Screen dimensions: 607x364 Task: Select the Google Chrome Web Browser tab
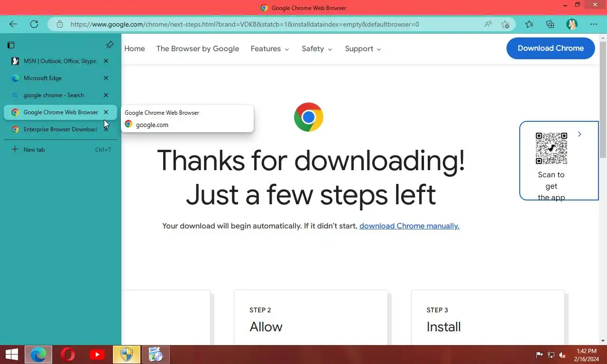pyautogui.click(x=60, y=112)
